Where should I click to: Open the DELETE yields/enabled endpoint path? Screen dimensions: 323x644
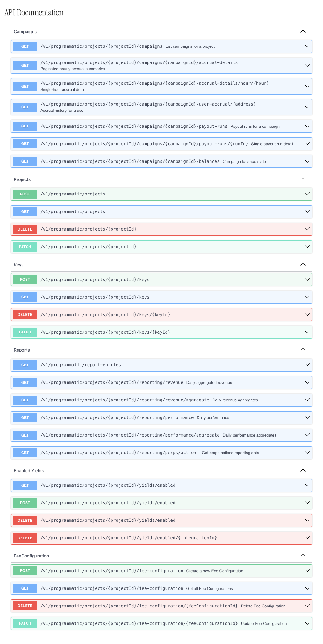pos(108,520)
